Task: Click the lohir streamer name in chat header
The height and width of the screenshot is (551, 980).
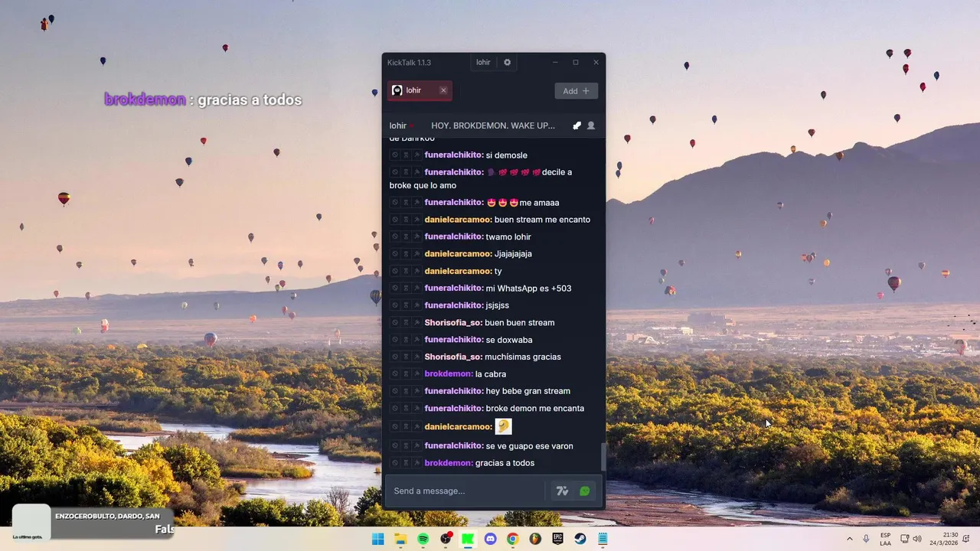Action: [398, 126]
